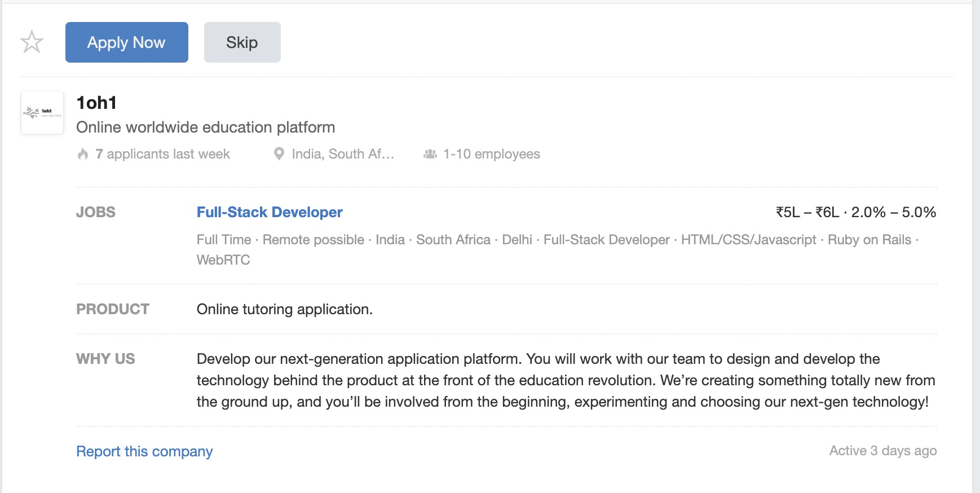
Task: Report this company via the link
Action: pos(144,451)
